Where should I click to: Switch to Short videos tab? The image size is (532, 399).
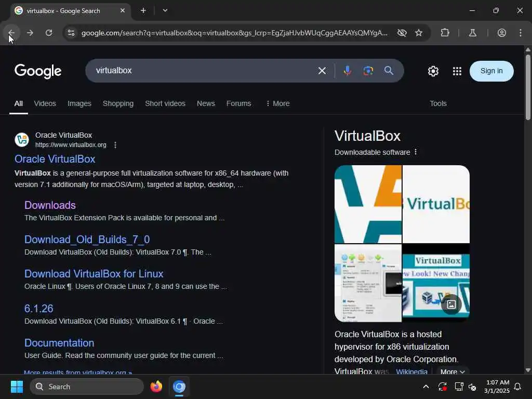point(165,103)
